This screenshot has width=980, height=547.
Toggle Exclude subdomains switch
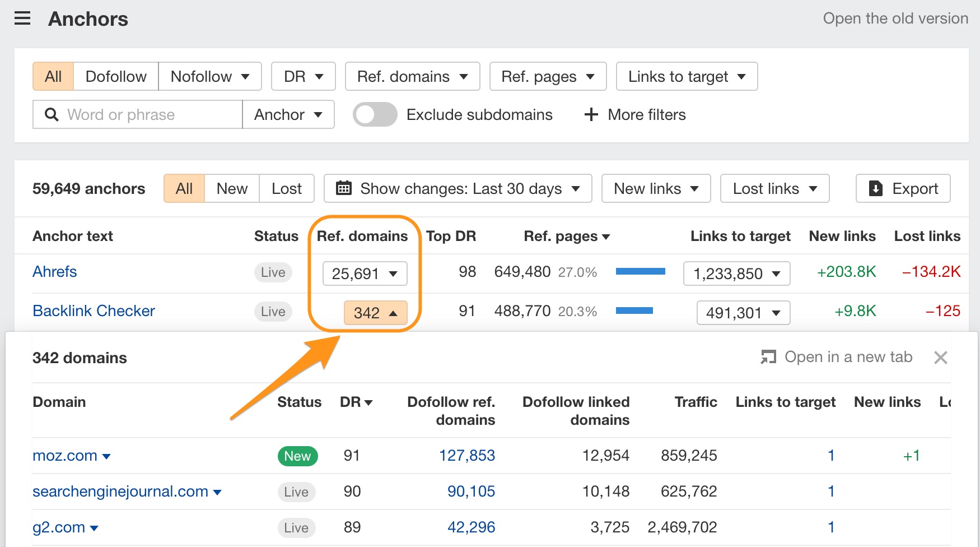coord(375,115)
